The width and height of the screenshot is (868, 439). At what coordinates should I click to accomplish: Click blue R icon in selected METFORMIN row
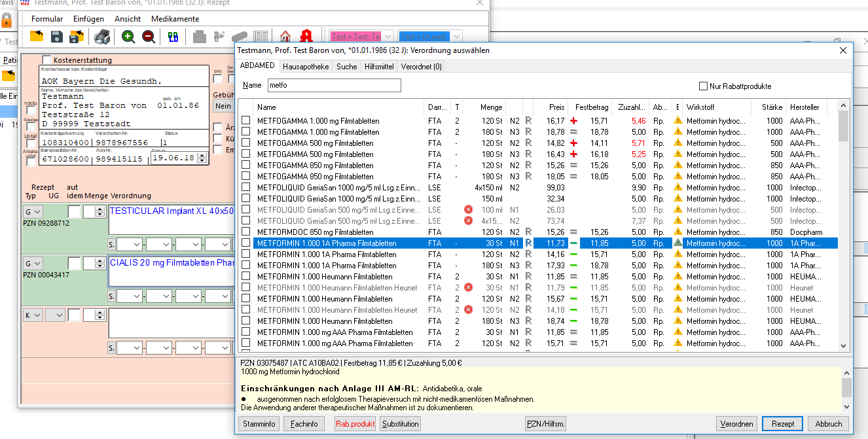click(x=528, y=243)
